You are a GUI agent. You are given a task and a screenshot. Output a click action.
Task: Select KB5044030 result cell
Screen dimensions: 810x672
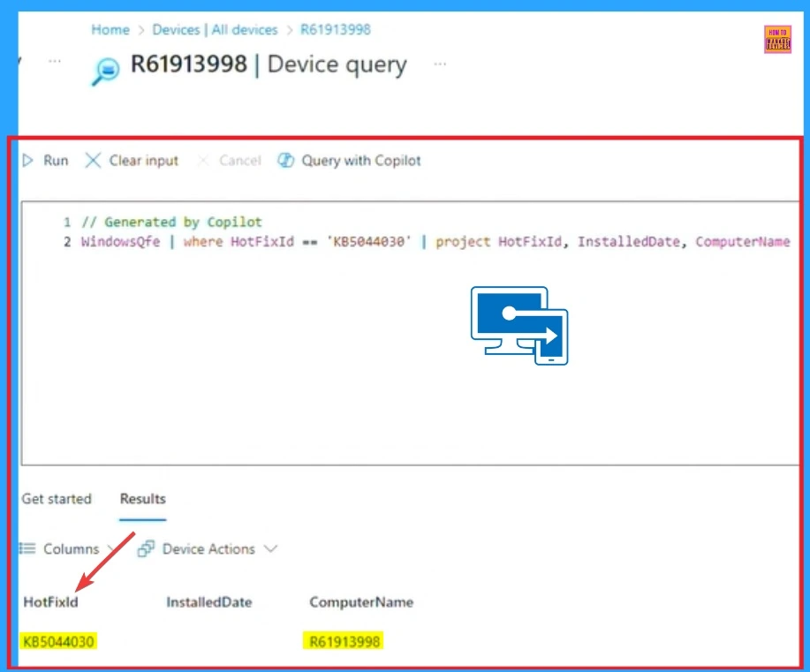(58, 641)
